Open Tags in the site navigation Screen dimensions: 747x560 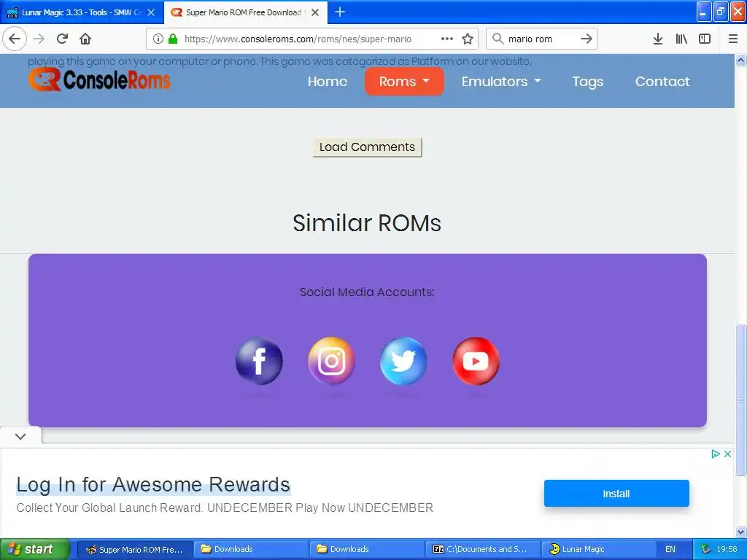(588, 82)
